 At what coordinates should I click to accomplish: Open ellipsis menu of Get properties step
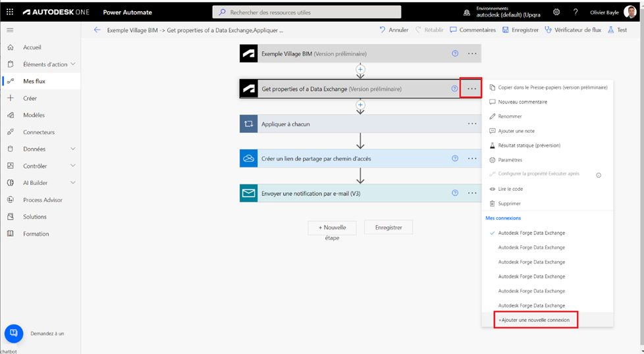pyautogui.click(x=471, y=89)
